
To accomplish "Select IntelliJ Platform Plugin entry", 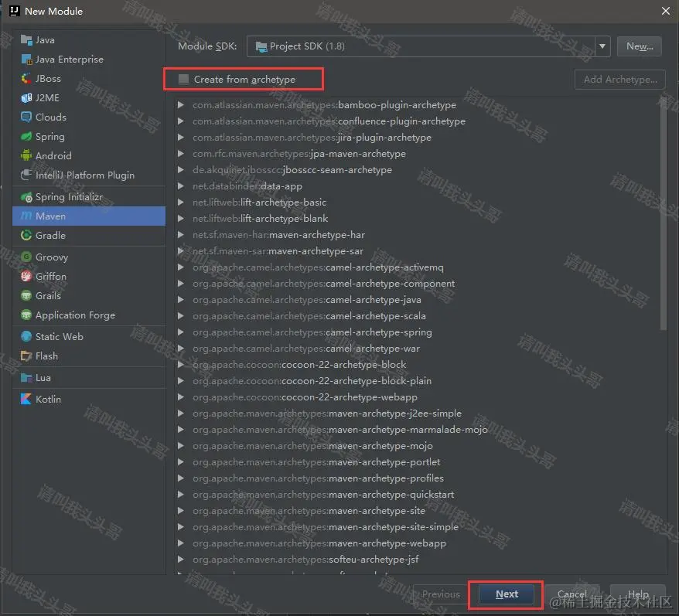I will click(x=85, y=175).
